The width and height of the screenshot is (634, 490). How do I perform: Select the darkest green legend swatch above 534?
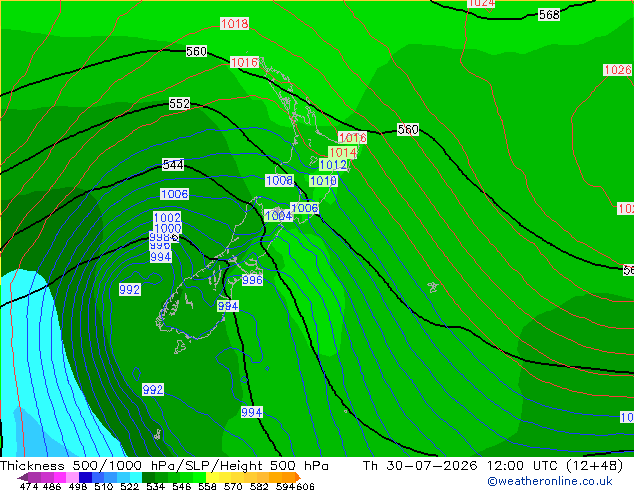[x=148, y=477]
